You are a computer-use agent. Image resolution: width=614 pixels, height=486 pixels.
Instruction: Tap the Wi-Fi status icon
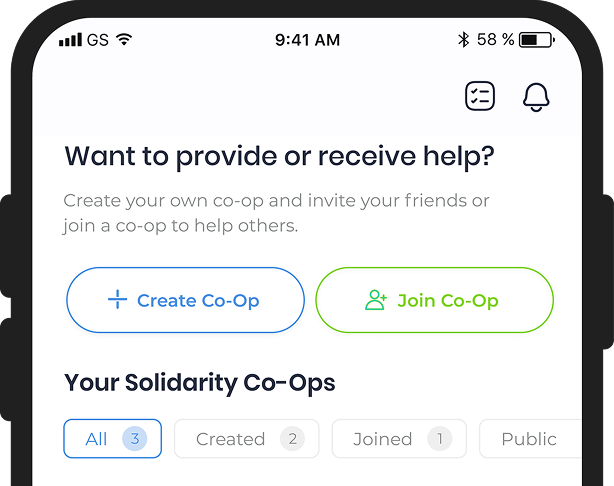coord(124,39)
